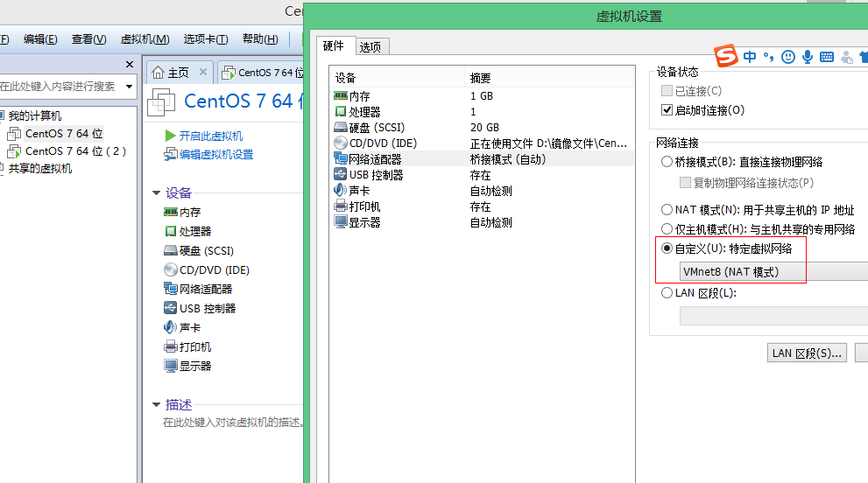Collapse the 描述 section triangle
The width and height of the screenshot is (868, 483).
[x=156, y=405]
